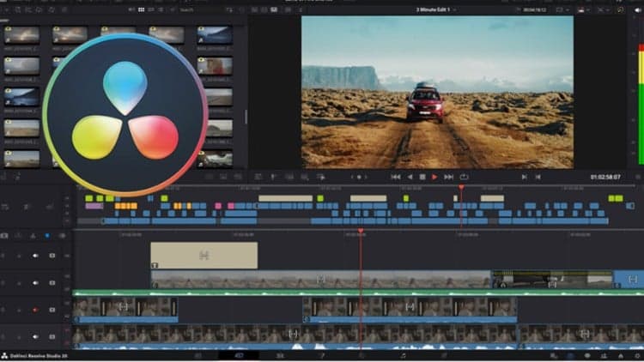
Task: Click the blue clip at the lower timeline right edge
Action: coord(629,279)
